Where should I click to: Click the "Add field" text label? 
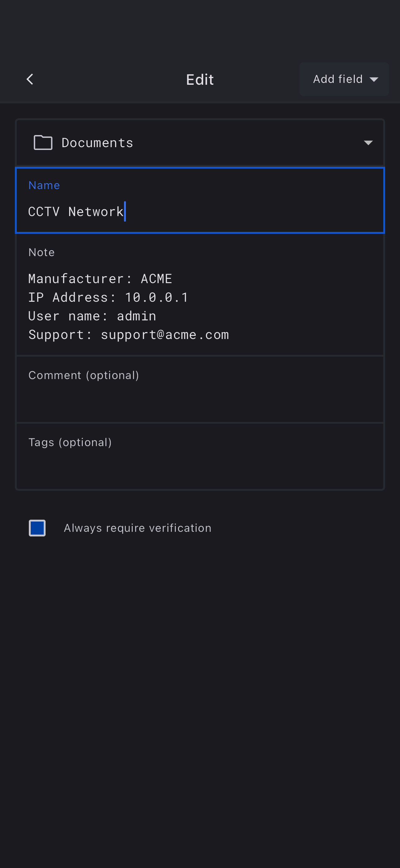[338, 79]
